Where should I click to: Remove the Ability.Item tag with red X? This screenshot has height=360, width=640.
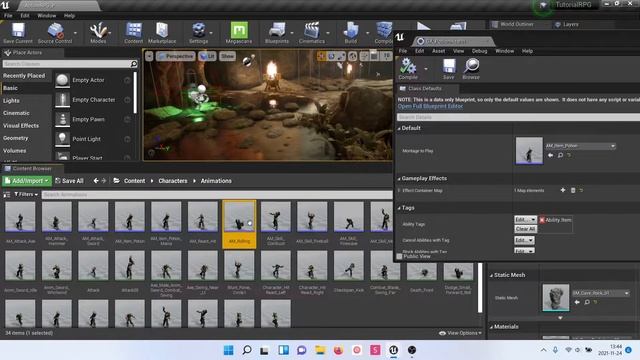542,220
